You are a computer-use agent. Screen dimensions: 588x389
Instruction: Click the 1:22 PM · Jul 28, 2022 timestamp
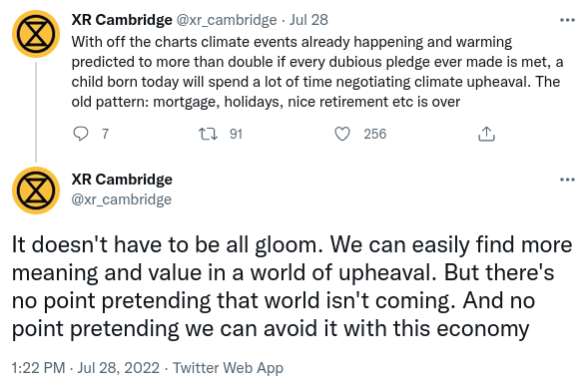click(86, 368)
